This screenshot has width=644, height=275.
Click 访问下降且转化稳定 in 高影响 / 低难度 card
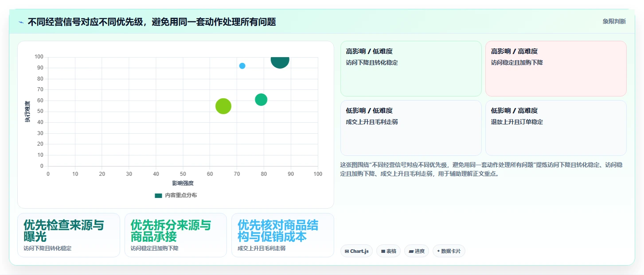pyautogui.click(x=372, y=62)
